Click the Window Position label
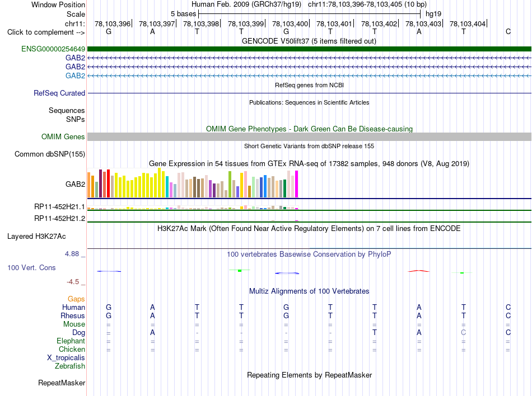532x396 pixels. pyautogui.click(x=58, y=4)
